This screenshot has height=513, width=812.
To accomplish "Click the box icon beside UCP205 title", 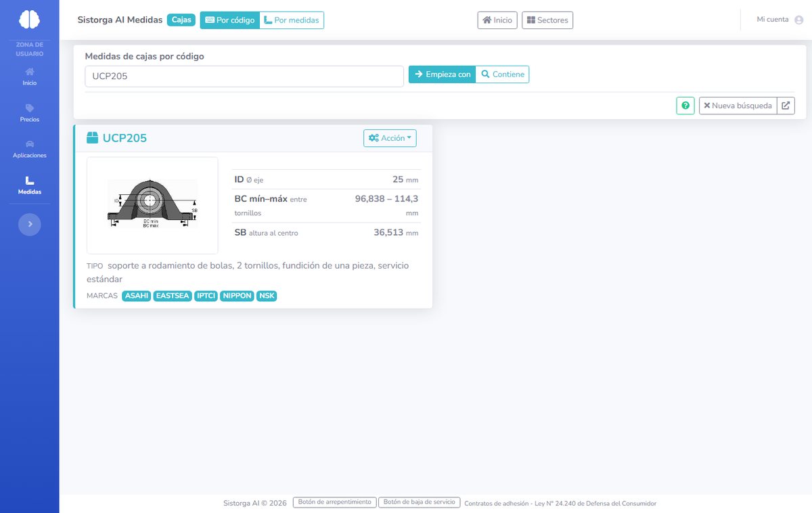I will coord(93,138).
